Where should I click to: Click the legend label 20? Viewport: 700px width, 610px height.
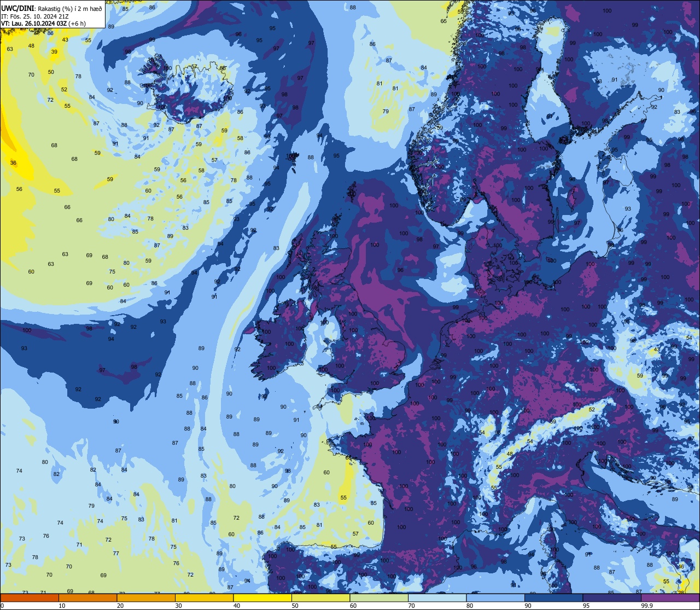click(120, 606)
